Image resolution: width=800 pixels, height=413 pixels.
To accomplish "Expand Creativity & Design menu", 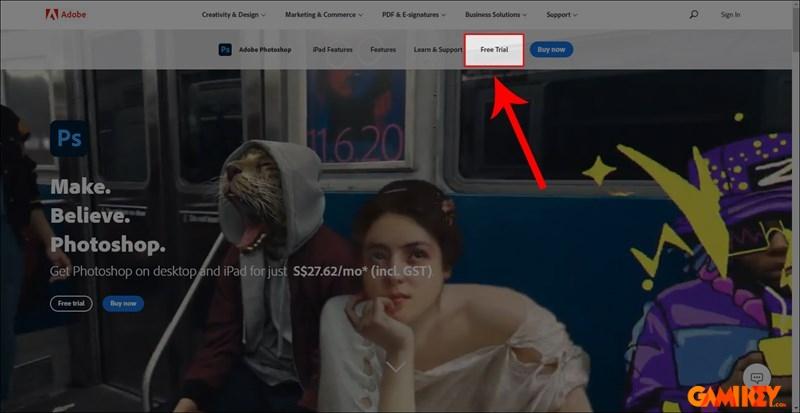I will (x=233, y=15).
